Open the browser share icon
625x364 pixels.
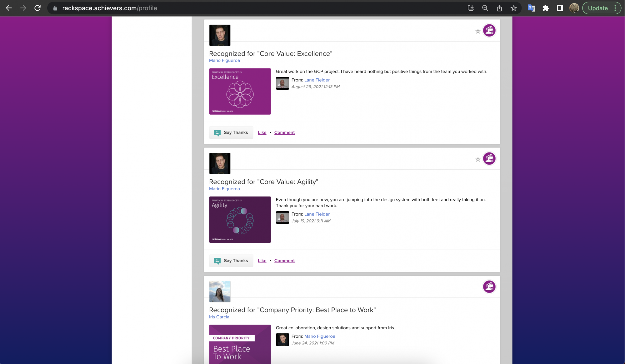click(x=499, y=8)
